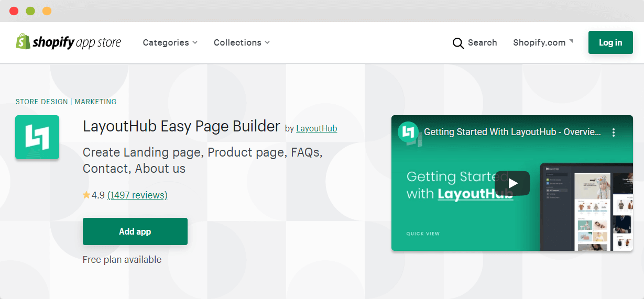644x299 pixels.
Task: Click the 4.9 rating value
Action: pyautogui.click(x=98, y=195)
